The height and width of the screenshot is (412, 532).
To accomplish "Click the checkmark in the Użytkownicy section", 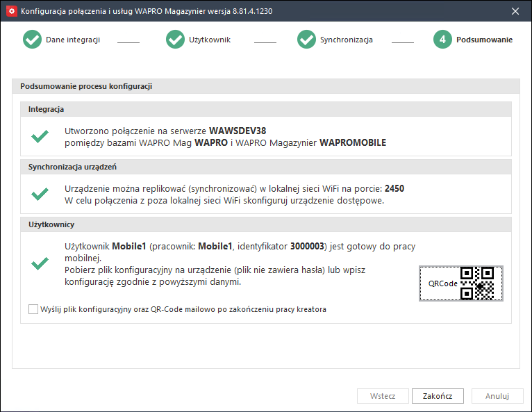I will click(40, 263).
